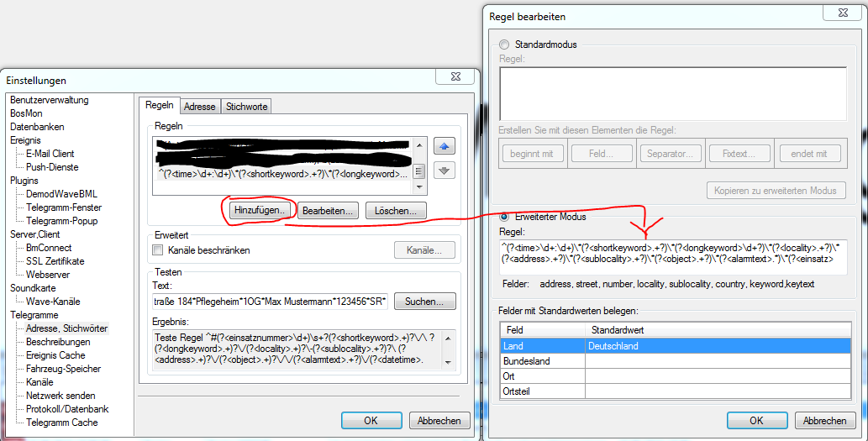Move selected rule up with blue arrow
The width and height of the screenshot is (868, 441).
445,147
